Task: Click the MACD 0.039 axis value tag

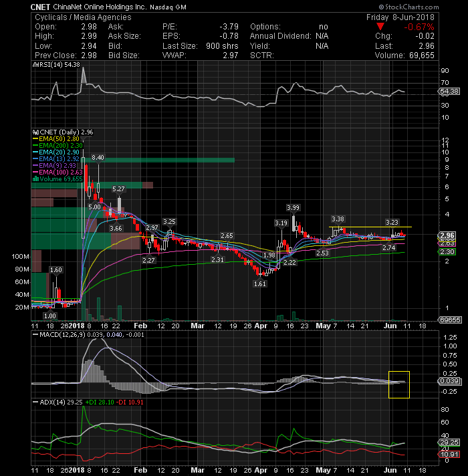Action: [450, 381]
